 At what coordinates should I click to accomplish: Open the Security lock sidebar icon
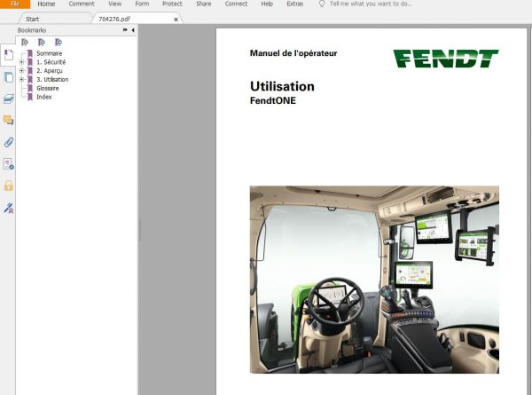point(9,186)
